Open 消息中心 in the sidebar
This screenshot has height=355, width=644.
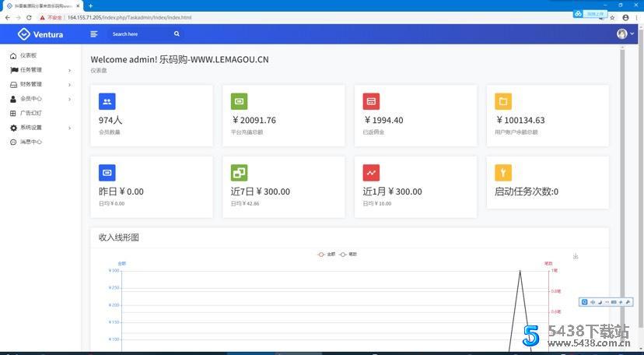(x=31, y=142)
